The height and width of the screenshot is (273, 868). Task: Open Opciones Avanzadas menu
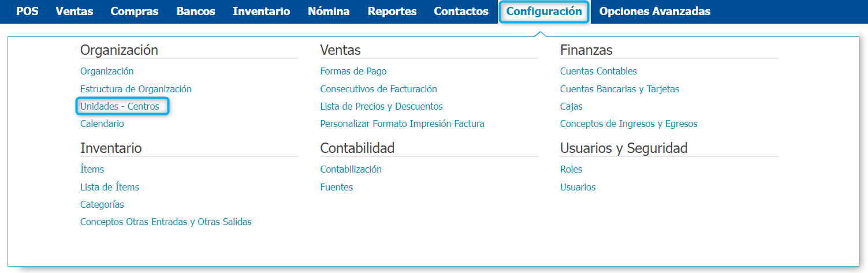655,11
